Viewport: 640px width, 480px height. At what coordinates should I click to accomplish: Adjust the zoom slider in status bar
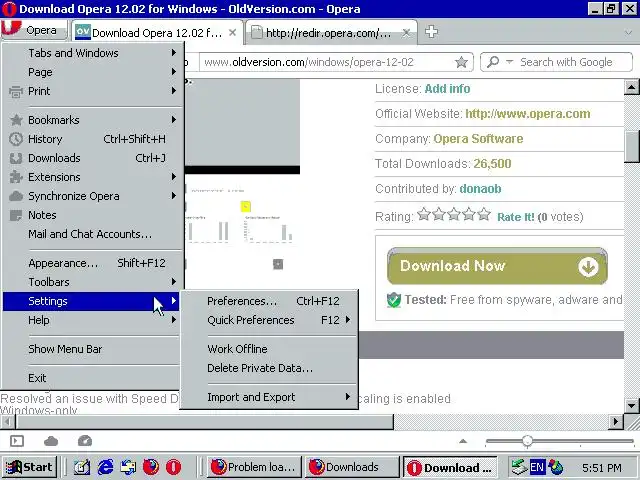pos(527,441)
